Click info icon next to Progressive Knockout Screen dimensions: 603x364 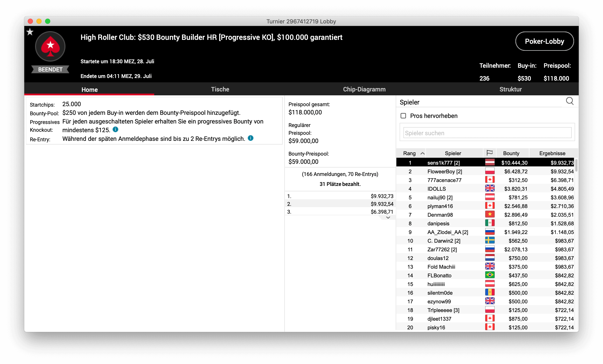tap(115, 129)
